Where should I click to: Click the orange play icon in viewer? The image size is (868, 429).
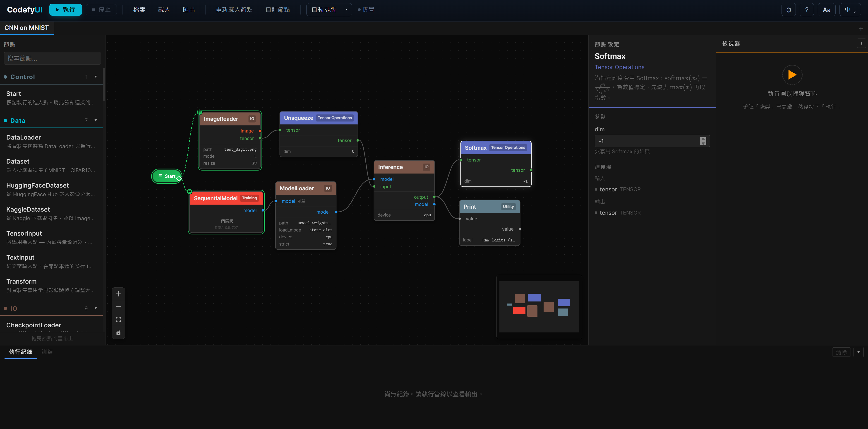pos(792,75)
